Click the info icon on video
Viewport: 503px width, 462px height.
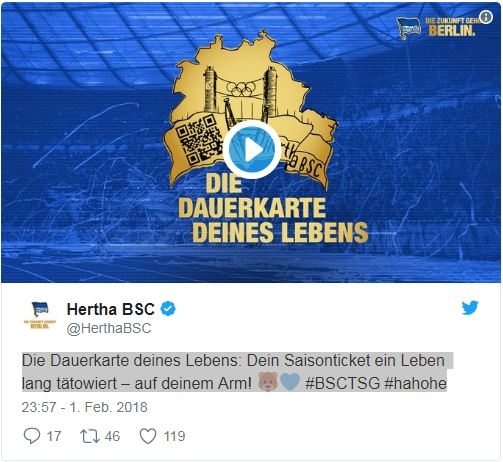486,17
